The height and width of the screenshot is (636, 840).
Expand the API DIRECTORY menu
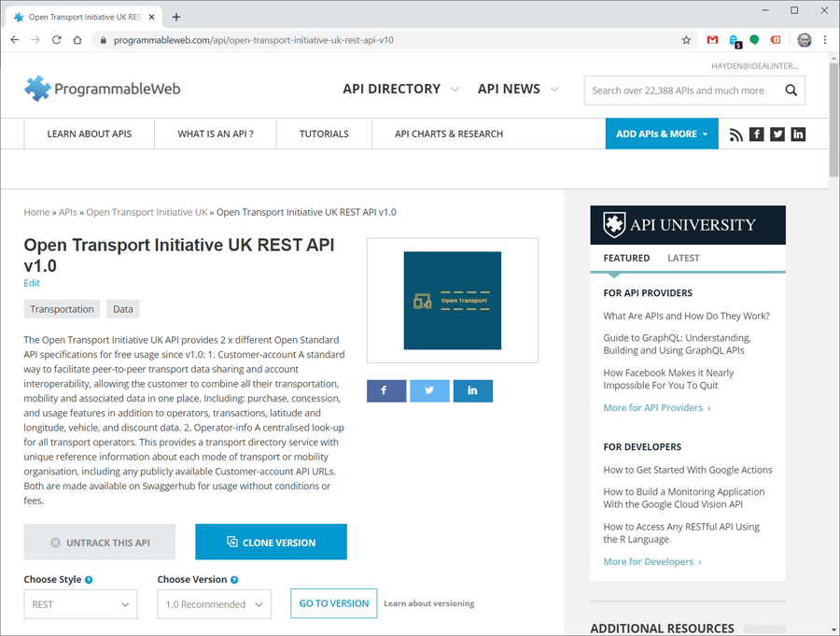(x=400, y=89)
